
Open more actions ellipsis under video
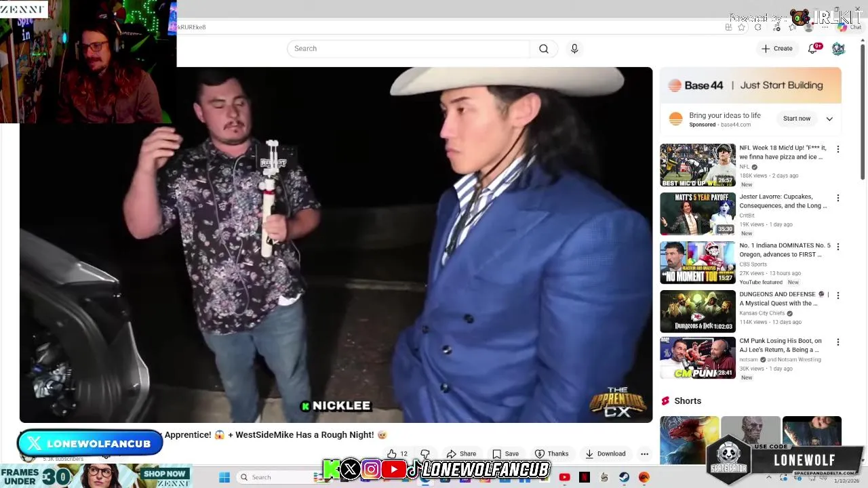[x=644, y=453]
